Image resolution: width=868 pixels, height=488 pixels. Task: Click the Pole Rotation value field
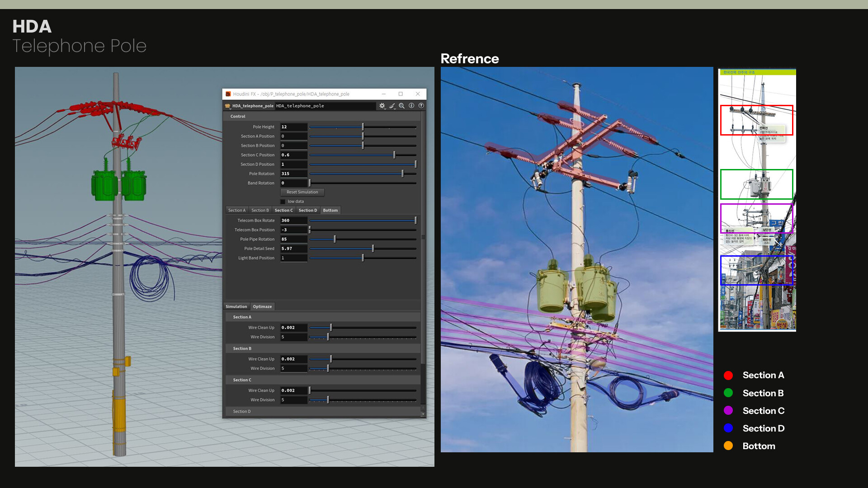(294, 174)
